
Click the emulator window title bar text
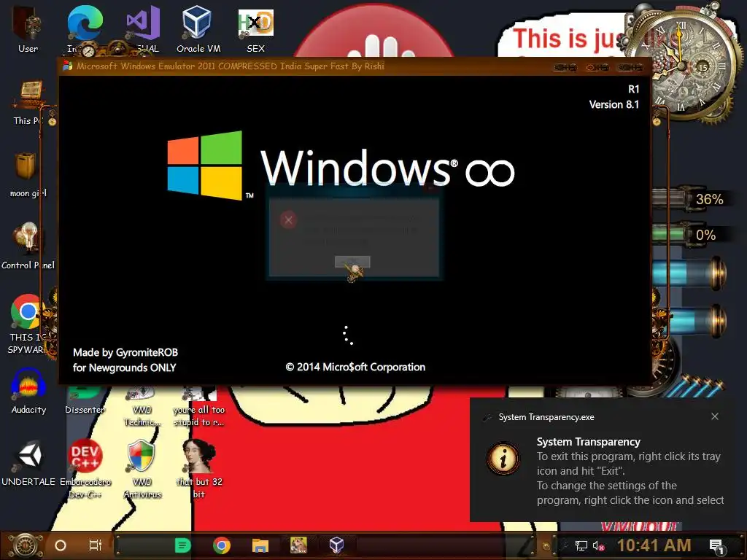(231, 66)
